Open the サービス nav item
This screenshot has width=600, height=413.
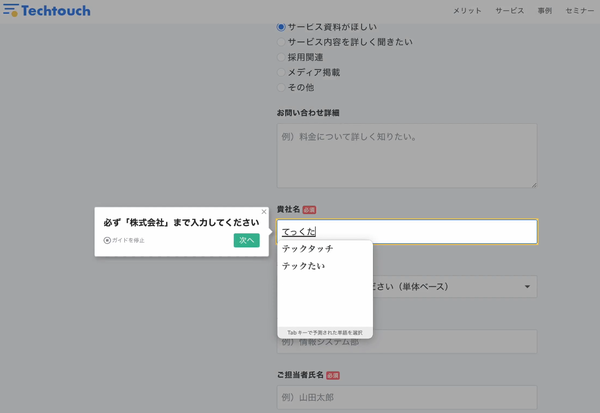click(510, 11)
